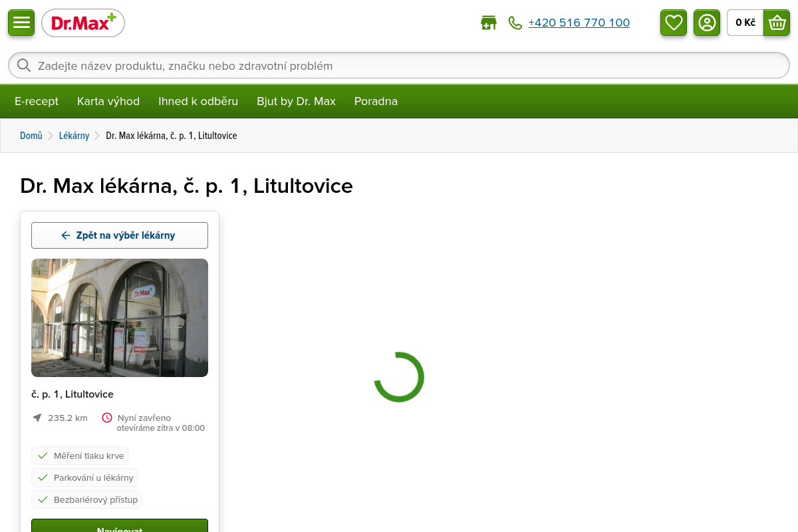Focus the product search input field
Viewport: 798px width, 532px height.
(x=399, y=65)
